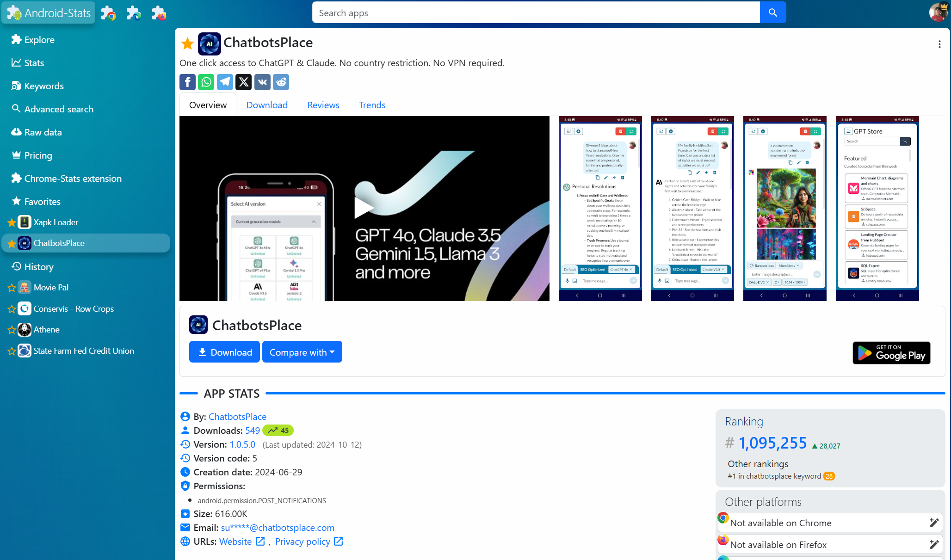
Task: Share on Facebook
Action: pos(187,82)
